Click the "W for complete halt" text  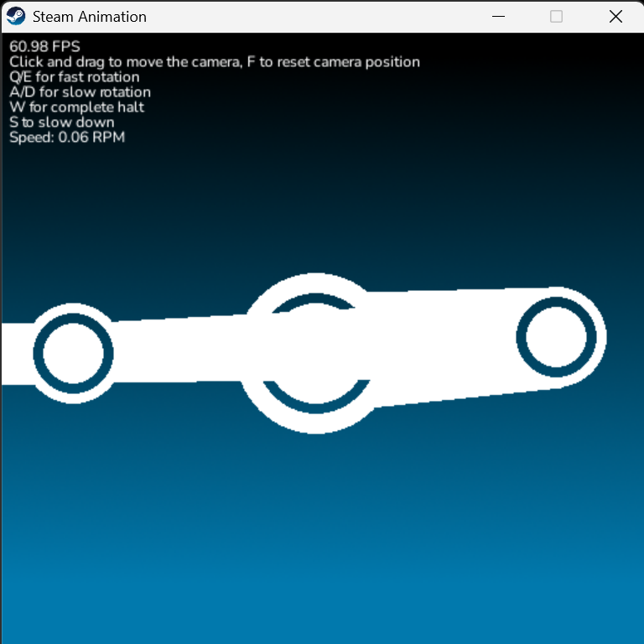[77, 107]
